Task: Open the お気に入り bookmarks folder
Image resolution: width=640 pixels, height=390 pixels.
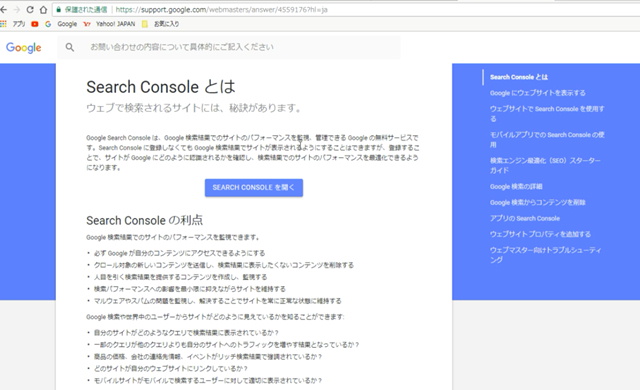Action: [x=160, y=24]
